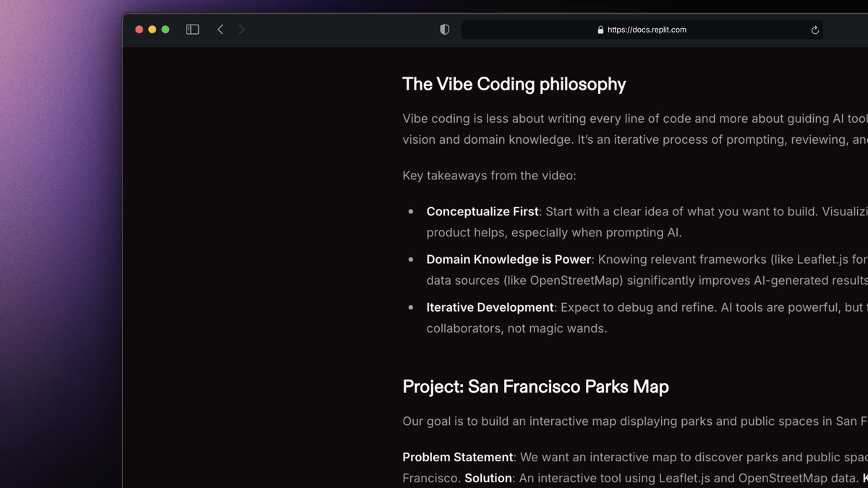This screenshot has height=488, width=868.
Task: Focus the docs.replit.com address field
Action: click(642, 30)
